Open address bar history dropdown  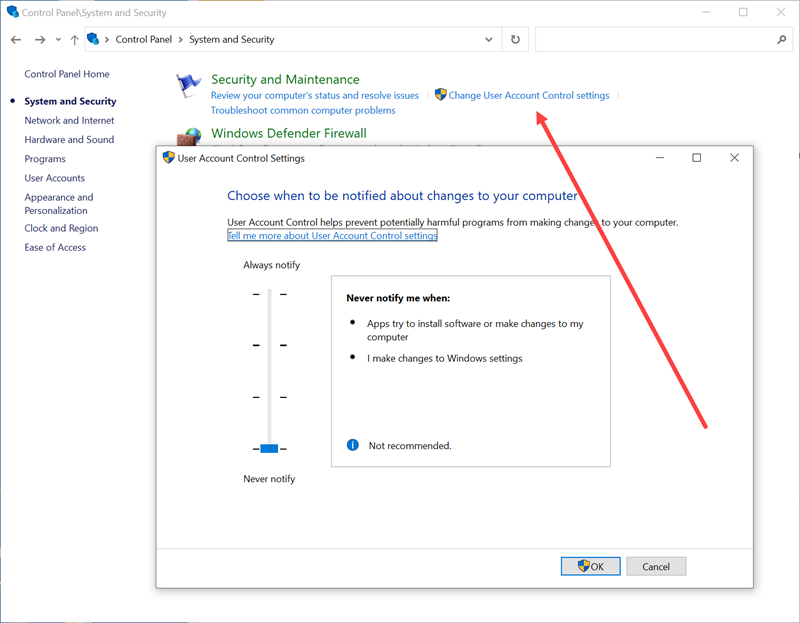pyautogui.click(x=488, y=39)
